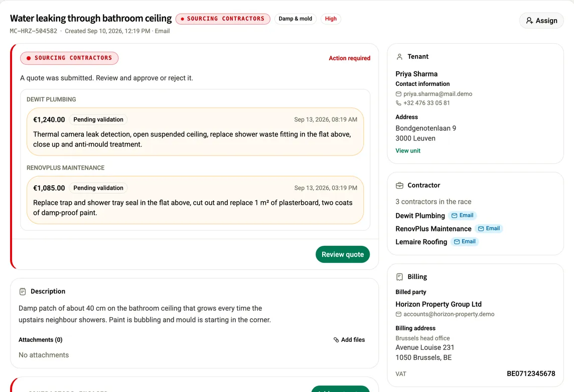This screenshot has height=392, width=574.
Task: Click the Avenue Louise 231 billing address
Action: click(424, 347)
